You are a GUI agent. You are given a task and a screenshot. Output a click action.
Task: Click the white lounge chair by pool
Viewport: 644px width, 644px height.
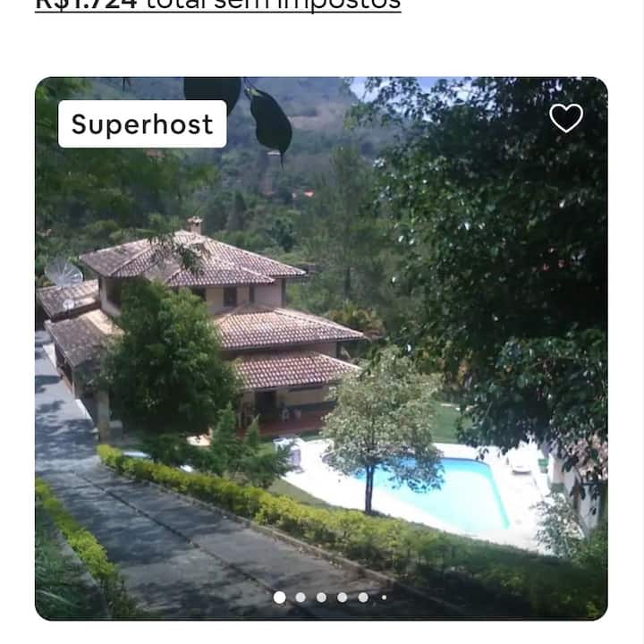tap(521, 467)
